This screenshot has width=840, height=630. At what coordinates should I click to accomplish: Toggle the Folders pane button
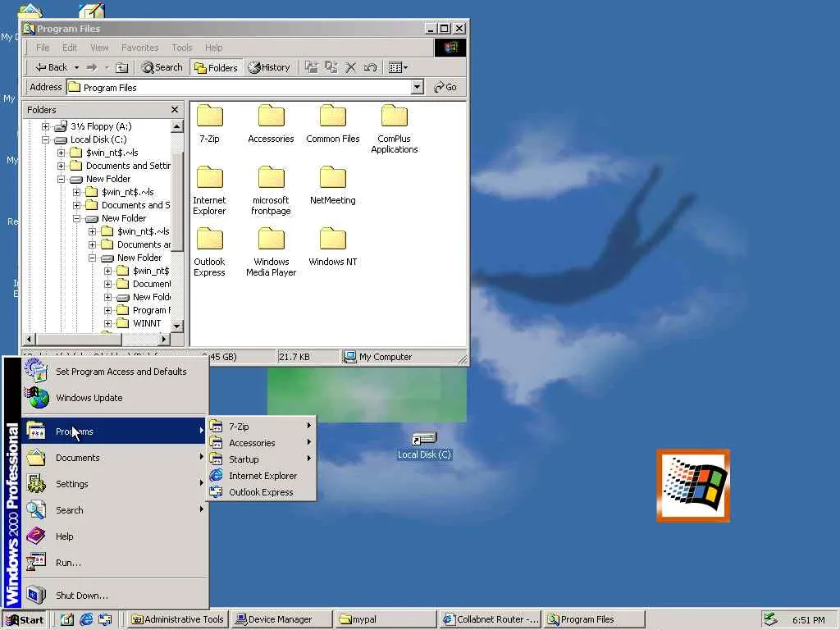click(216, 67)
